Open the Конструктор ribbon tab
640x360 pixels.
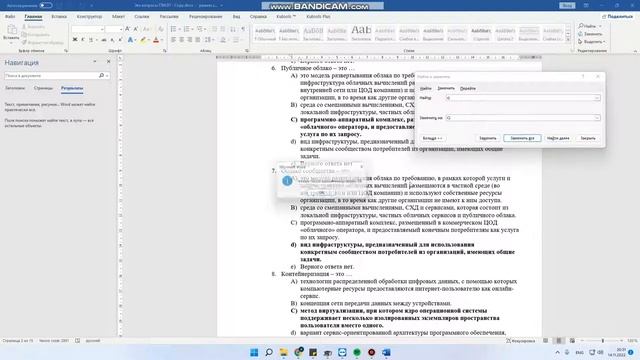click(89, 16)
